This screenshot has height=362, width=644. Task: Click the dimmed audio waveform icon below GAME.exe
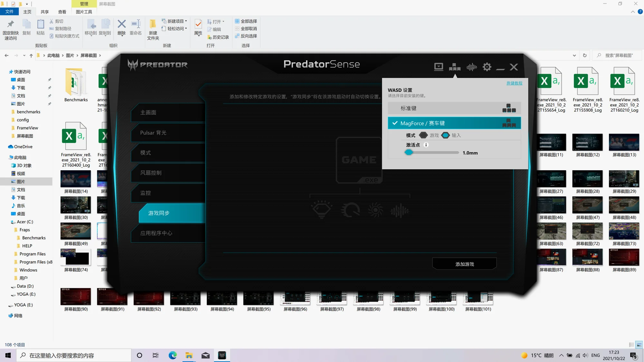400,211
